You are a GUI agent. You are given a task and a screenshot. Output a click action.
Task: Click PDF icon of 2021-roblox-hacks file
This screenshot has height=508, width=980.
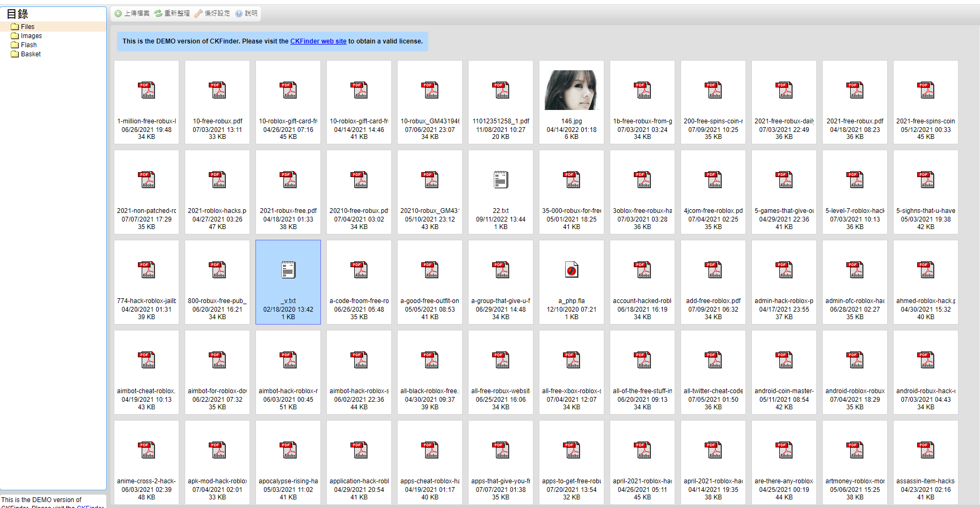tap(217, 180)
